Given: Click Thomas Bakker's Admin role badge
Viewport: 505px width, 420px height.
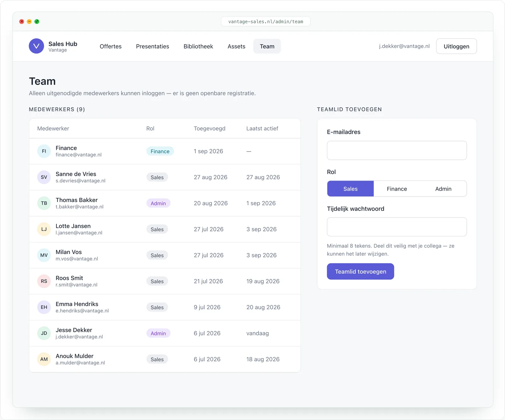Looking at the screenshot, I should (158, 203).
